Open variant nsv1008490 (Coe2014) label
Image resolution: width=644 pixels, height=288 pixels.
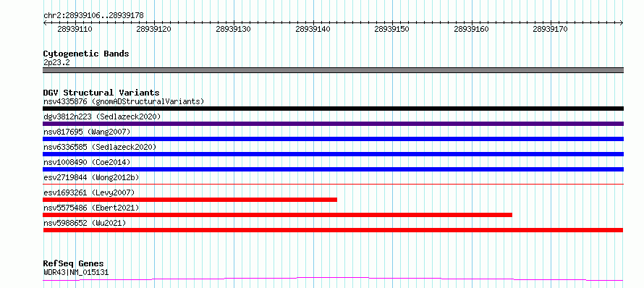coord(87,162)
